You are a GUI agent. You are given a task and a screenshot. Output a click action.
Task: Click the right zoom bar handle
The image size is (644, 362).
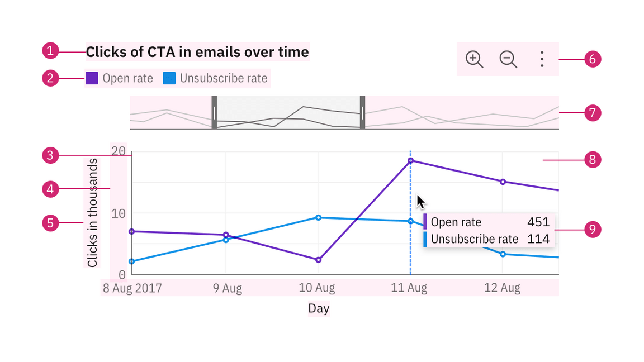click(362, 113)
